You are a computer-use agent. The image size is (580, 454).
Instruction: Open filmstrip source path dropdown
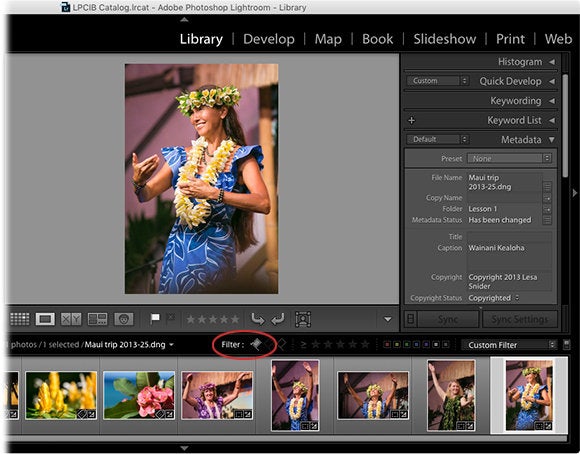click(172, 344)
